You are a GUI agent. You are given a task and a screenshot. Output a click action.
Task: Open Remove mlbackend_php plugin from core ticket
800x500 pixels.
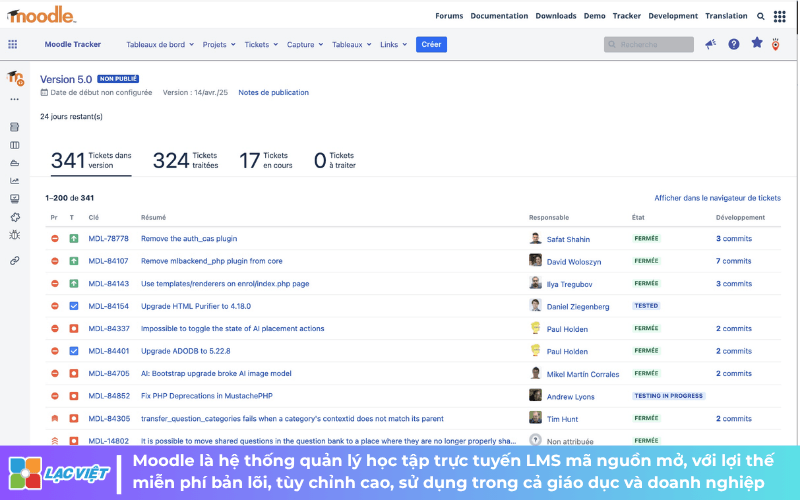click(212, 261)
